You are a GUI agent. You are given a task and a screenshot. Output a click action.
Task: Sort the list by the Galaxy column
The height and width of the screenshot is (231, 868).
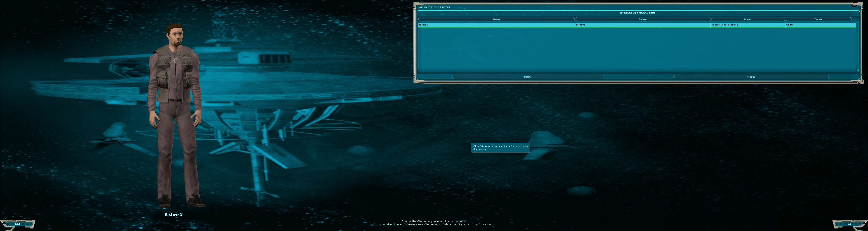(x=643, y=19)
